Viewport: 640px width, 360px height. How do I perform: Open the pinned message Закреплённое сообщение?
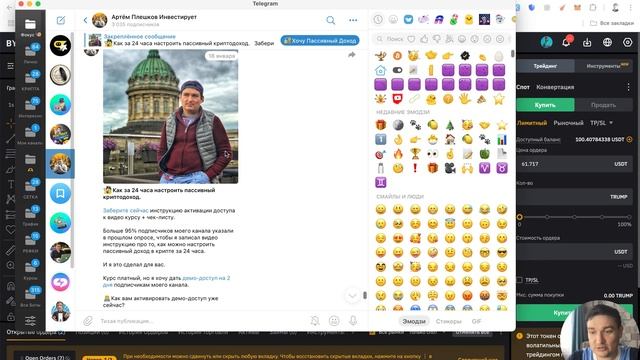point(181,40)
